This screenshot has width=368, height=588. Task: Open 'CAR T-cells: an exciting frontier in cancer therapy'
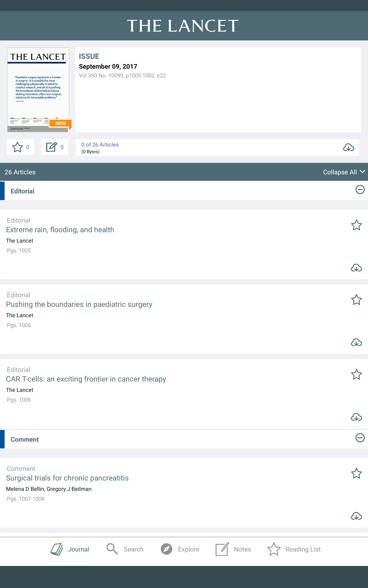[86, 379]
